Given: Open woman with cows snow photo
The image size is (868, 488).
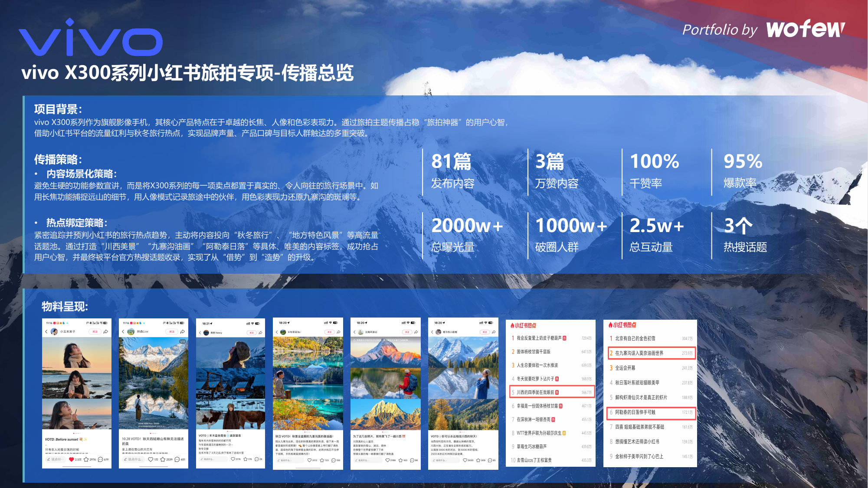Looking at the screenshot, I should pos(230,414).
